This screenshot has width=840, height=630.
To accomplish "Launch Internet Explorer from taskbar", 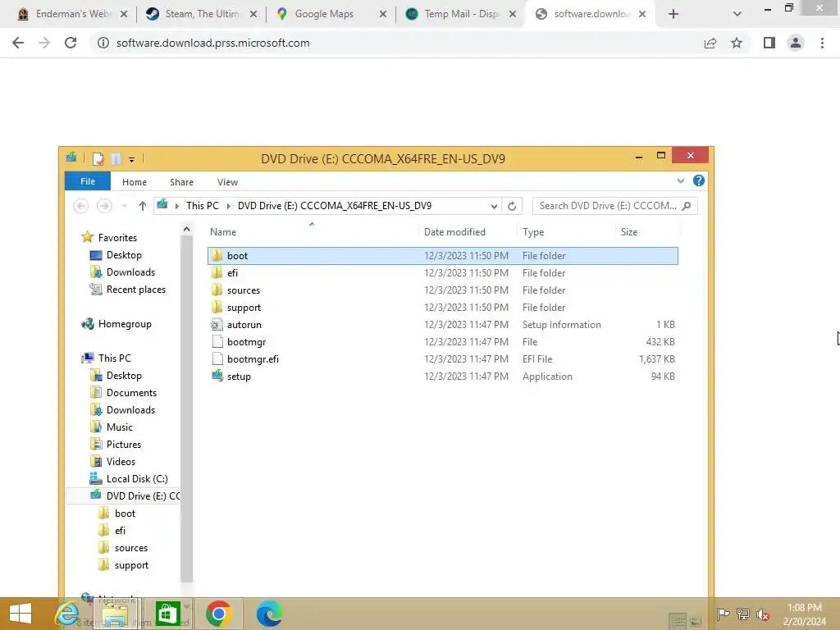I will (x=67, y=614).
